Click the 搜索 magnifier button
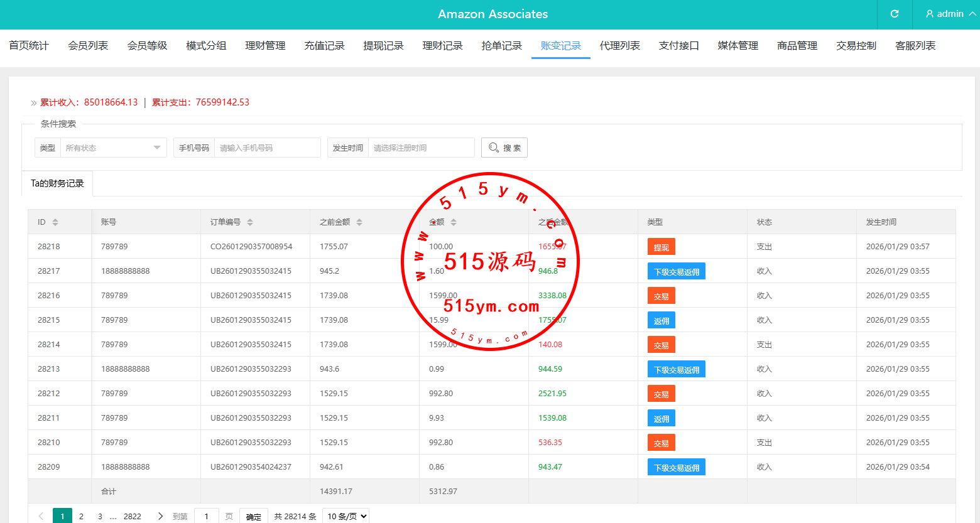980x523 pixels. [504, 148]
